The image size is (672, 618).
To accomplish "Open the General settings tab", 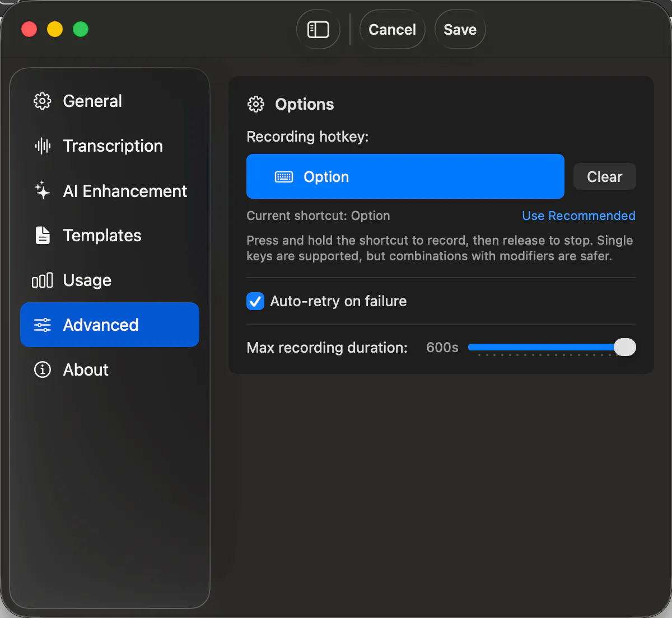I will click(110, 101).
